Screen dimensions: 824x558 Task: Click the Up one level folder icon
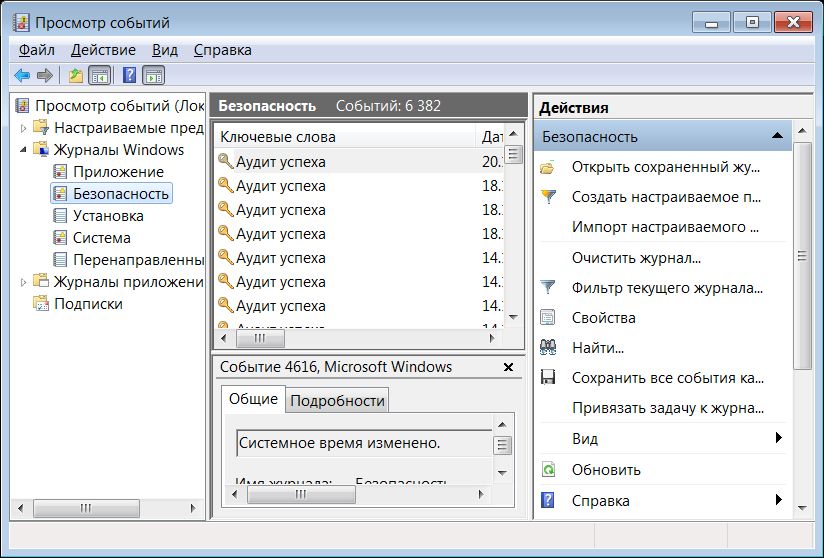click(x=76, y=76)
